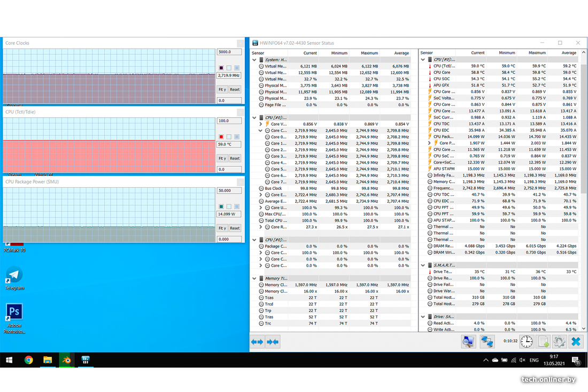Collapse the S.M.A.R.T. drive group
The width and height of the screenshot is (588, 392).
[x=423, y=265]
